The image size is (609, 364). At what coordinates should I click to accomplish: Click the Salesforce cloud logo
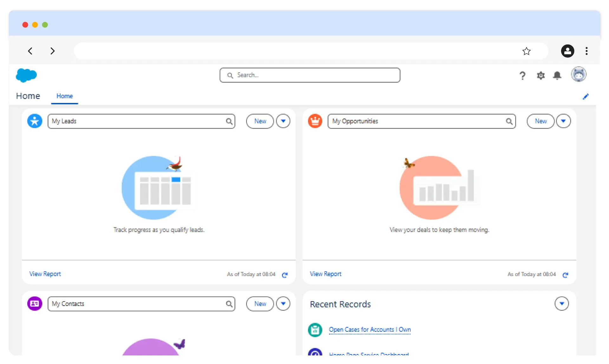pos(26,75)
